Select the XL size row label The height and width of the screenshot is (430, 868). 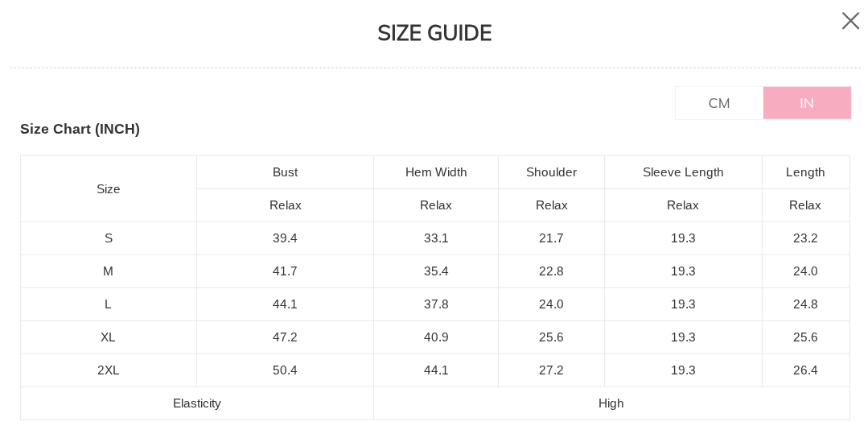point(109,337)
